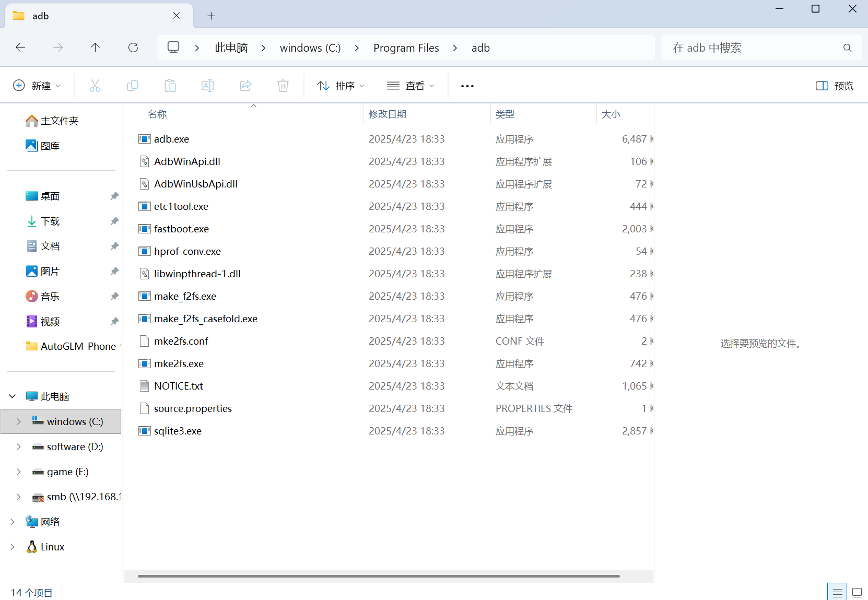Select the fastboot.exe file icon
Screen dimensions: 868x600
145,229
